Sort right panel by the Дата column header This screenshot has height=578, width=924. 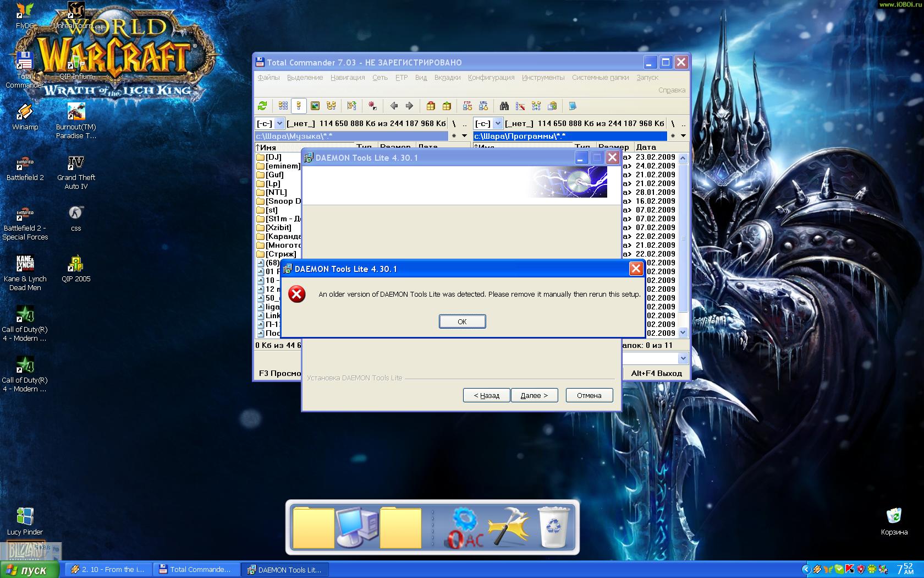[660, 147]
